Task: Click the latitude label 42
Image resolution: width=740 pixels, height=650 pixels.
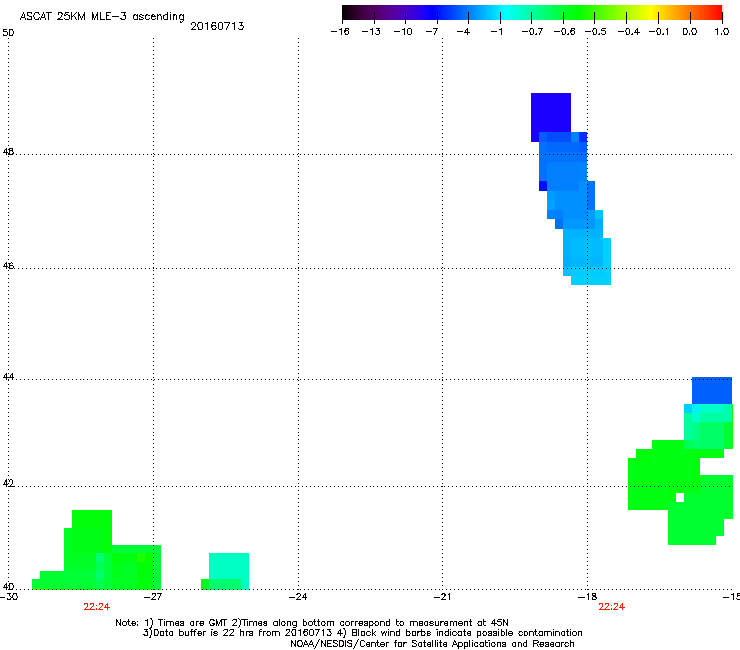Action: pyautogui.click(x=8, y=484)
